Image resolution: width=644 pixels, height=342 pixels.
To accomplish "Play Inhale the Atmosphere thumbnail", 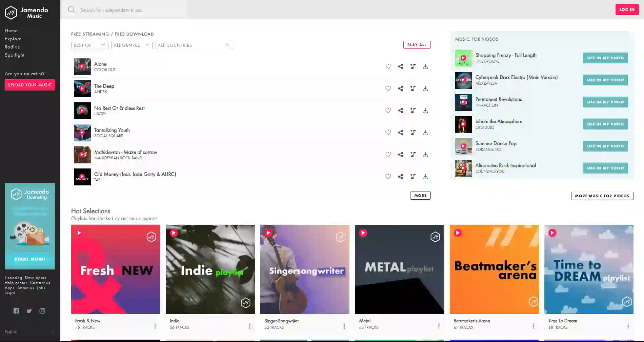I will (x=463, y=124).
